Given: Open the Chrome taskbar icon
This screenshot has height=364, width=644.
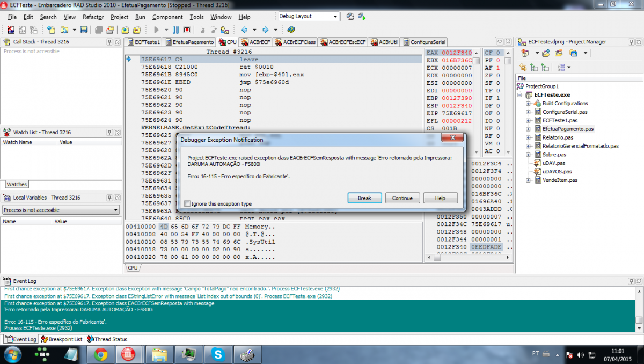Looking at the screenshot, I should tap(100, 354).
